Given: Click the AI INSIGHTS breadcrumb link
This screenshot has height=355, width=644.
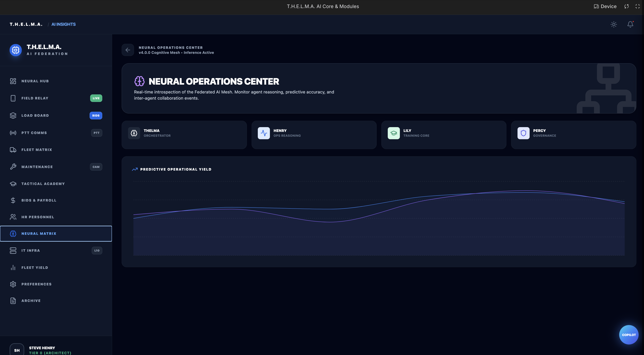Looking at the screenshot, I should [x=63, y=24].
